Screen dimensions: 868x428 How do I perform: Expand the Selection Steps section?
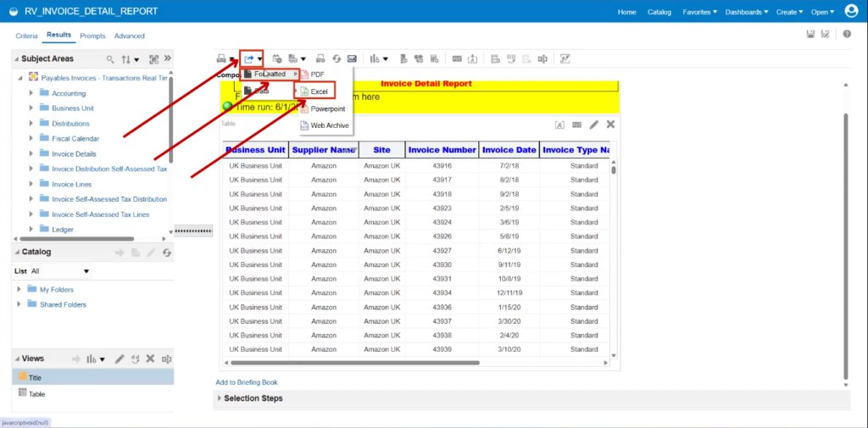pyautogui.click(x=220, y=398)
